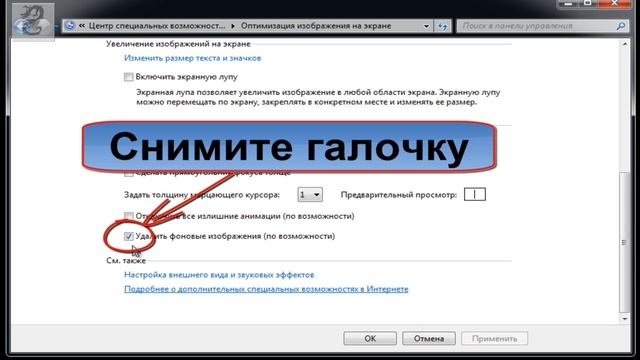Confirm with the OK button
This screenshot has width=640, height=360.
[370, 338]
